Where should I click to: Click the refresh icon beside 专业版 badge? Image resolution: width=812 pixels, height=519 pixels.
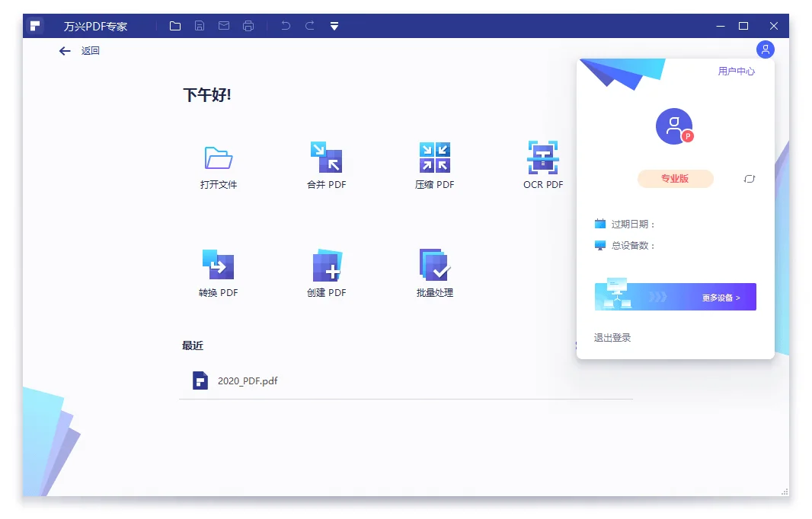[x=749, y=178]
